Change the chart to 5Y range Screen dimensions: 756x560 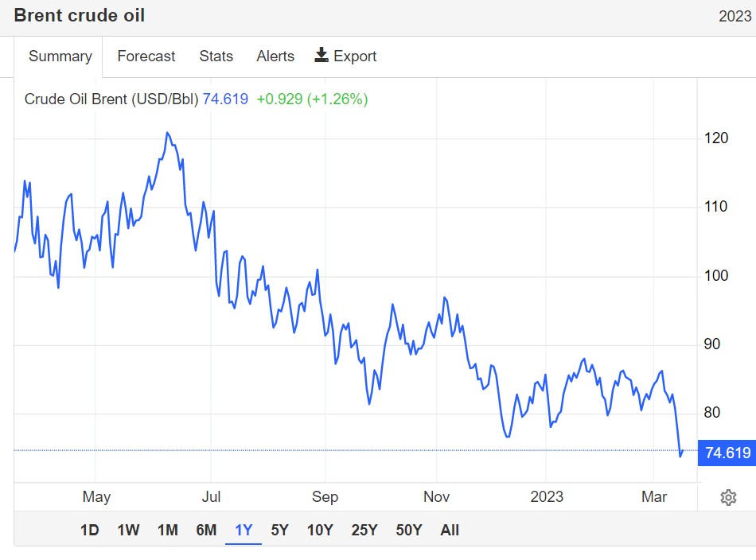[x=280, y=531]
